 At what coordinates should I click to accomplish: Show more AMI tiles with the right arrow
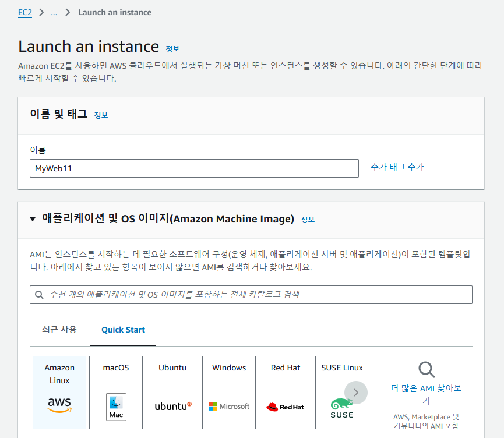click(356, 393)
